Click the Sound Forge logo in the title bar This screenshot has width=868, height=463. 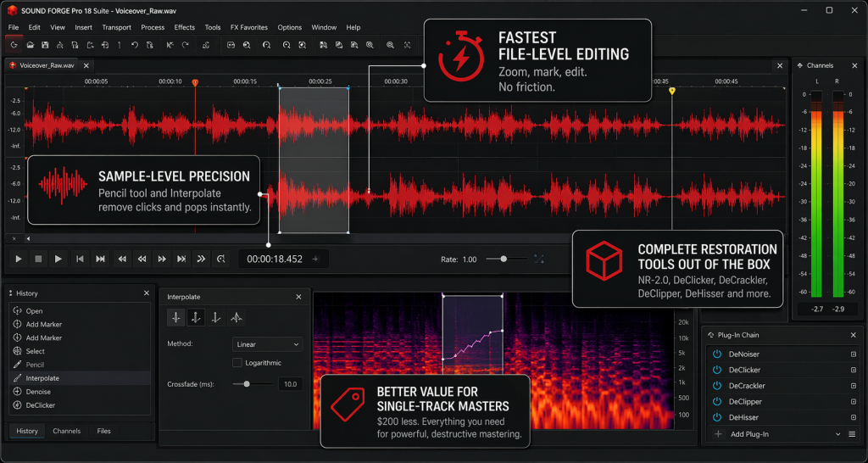pos(12,10)
